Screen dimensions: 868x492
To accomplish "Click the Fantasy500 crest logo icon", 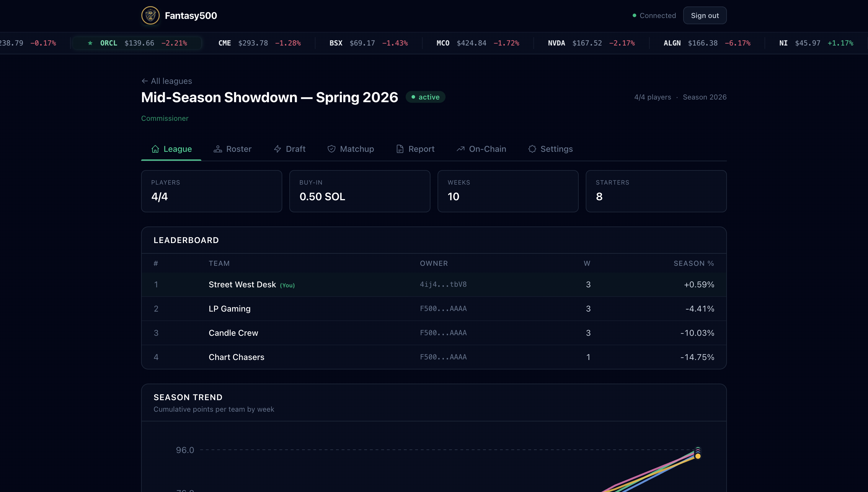I will point(150,16).
